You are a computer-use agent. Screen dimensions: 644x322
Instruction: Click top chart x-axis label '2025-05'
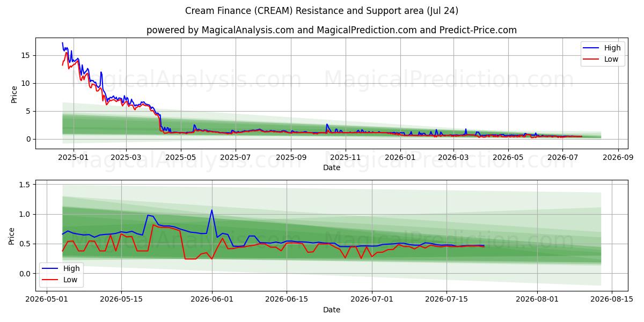181,157
